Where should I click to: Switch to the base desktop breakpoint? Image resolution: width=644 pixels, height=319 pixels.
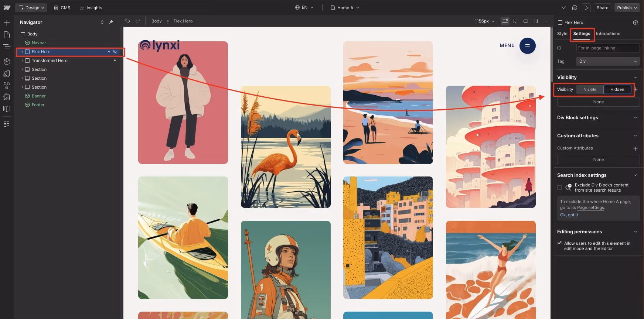[x=505, y=21]
